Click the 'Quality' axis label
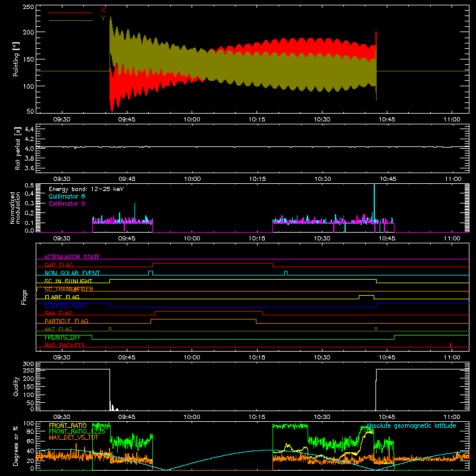The width and height of the screenshot is (476, 476). coord(16,386)
